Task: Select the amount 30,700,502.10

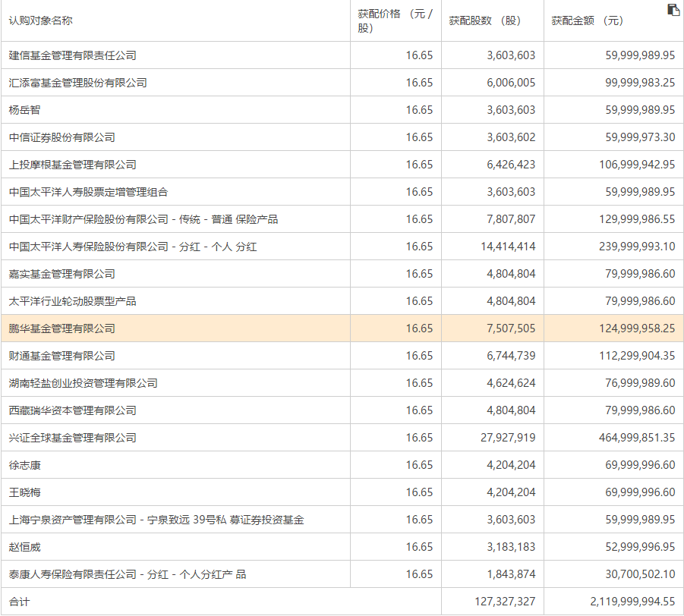Action: [x=640, y=574]
